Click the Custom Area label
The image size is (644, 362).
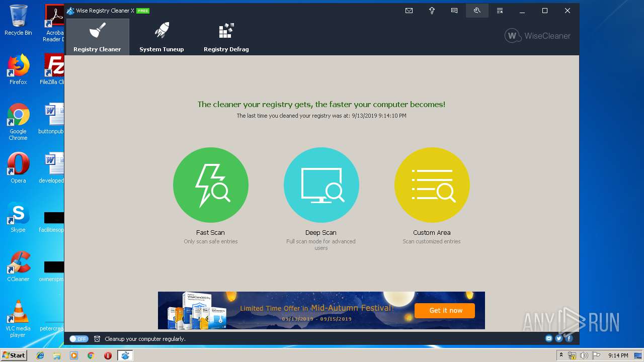click(432, 232)
